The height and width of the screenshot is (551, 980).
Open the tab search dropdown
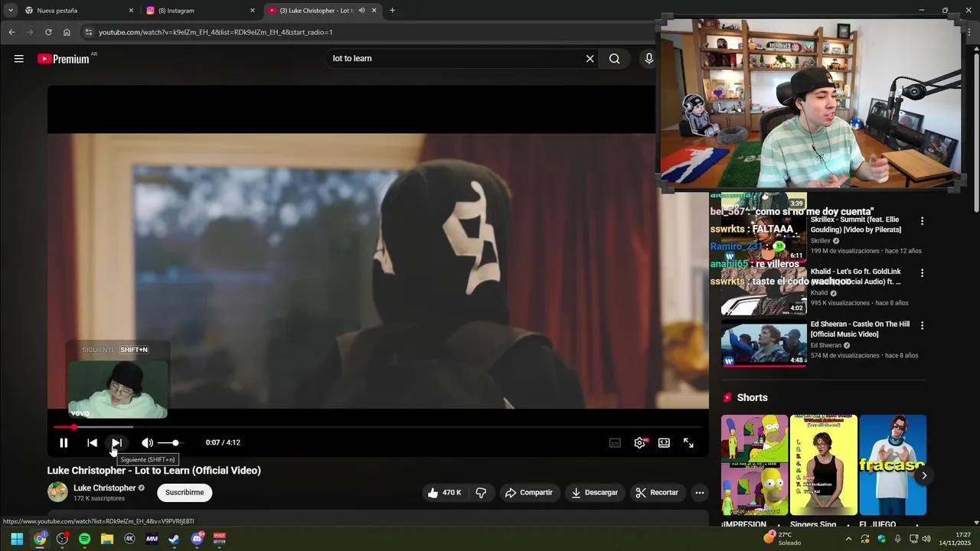10,11
